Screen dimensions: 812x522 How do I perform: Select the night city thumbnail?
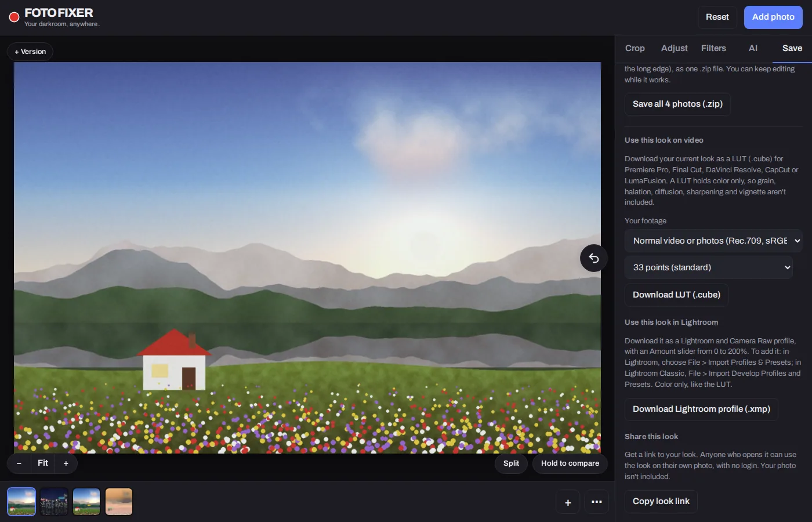54,502
